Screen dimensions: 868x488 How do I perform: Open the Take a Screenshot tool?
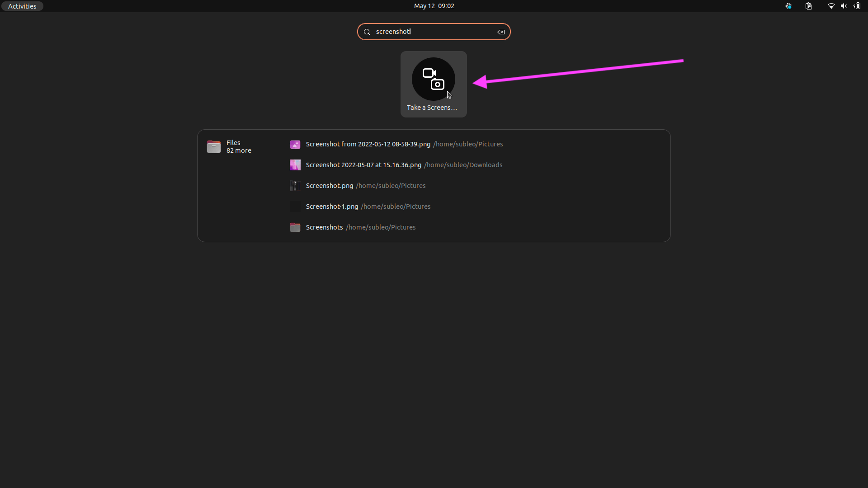coord(433,84)
